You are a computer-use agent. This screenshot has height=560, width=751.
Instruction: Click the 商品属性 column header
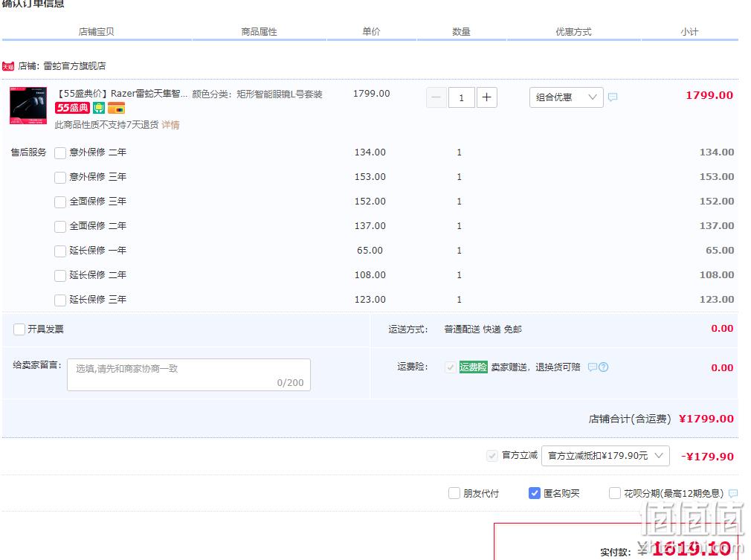tap(259, 32)
